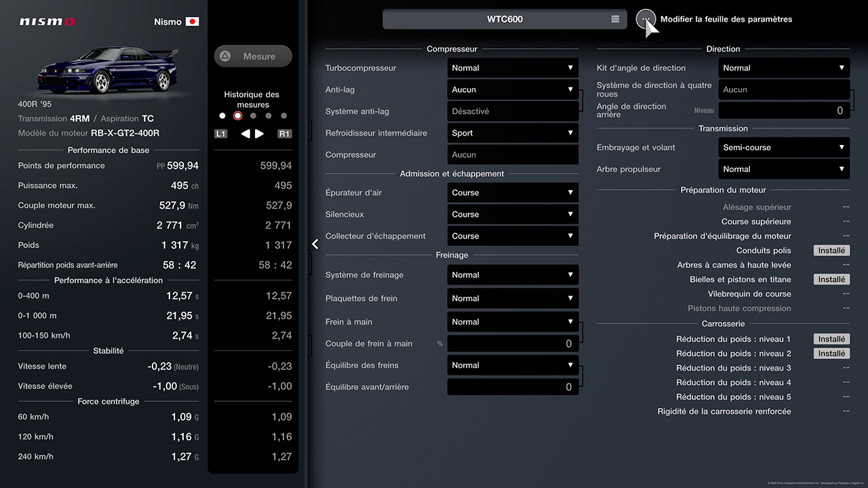The height and width of the screenshot is (488, 868).
Task: Click the Système de direction à quatre roues field
Action: click(x=784, y=89)
